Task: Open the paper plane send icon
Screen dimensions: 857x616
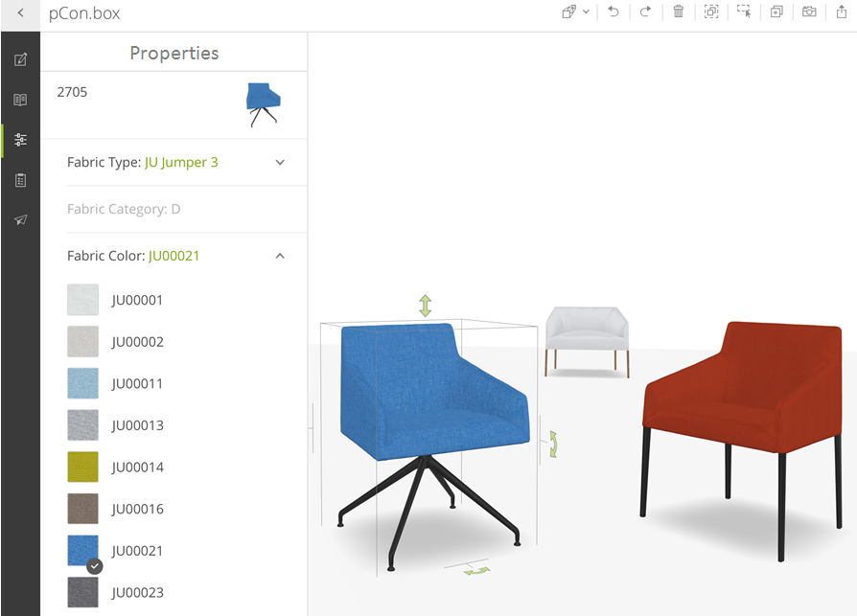Action: (20, 219)
